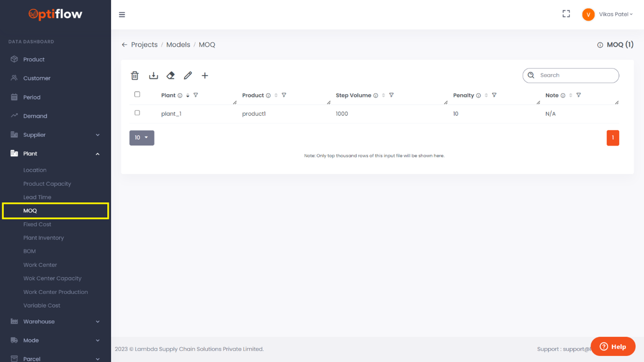
Task: Open rows-per-page dropdown showing 10
Action: click(x=142, y=138)
